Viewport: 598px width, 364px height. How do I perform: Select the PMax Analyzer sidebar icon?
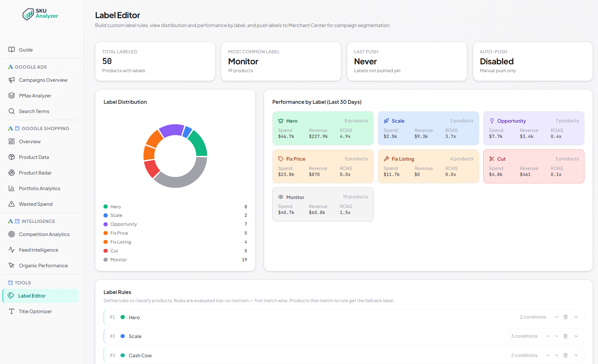[x=12, y=95]
